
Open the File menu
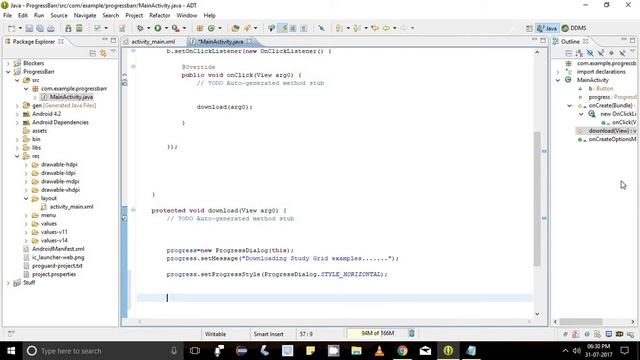point(7,16)
